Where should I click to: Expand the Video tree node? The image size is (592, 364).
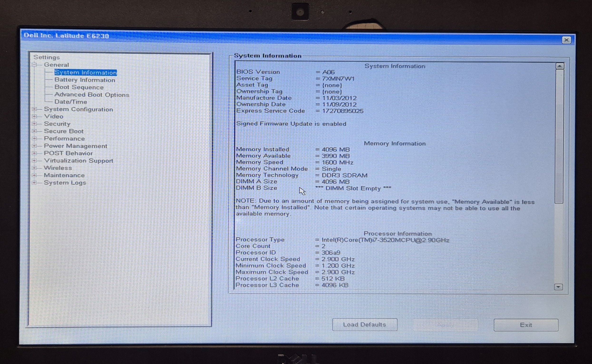[x=34, y=116]
